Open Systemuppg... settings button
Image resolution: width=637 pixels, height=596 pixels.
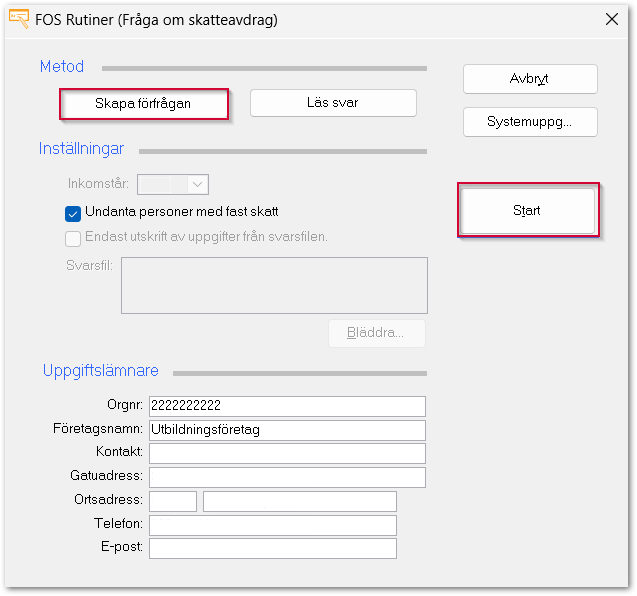[x=530, y=122]
